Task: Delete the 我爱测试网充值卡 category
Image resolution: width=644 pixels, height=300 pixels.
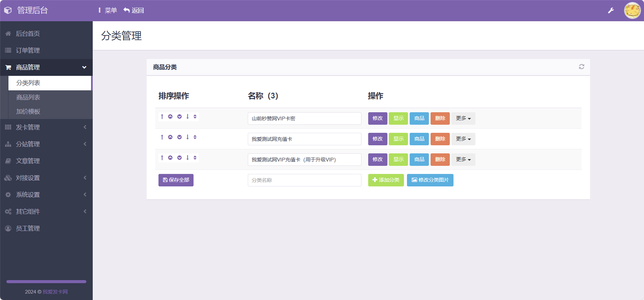Action: (x=440, y=139)
